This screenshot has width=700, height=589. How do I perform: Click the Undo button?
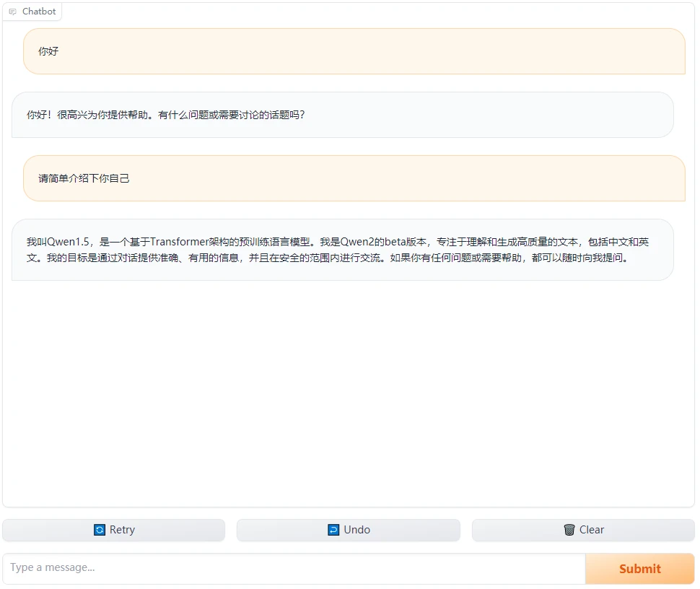[x=349, y=530]
